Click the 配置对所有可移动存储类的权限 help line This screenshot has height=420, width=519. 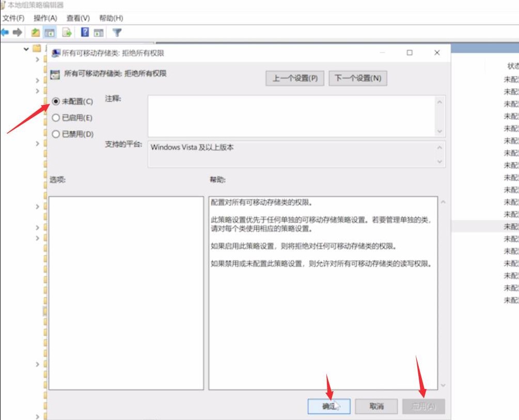click(261, 203)
